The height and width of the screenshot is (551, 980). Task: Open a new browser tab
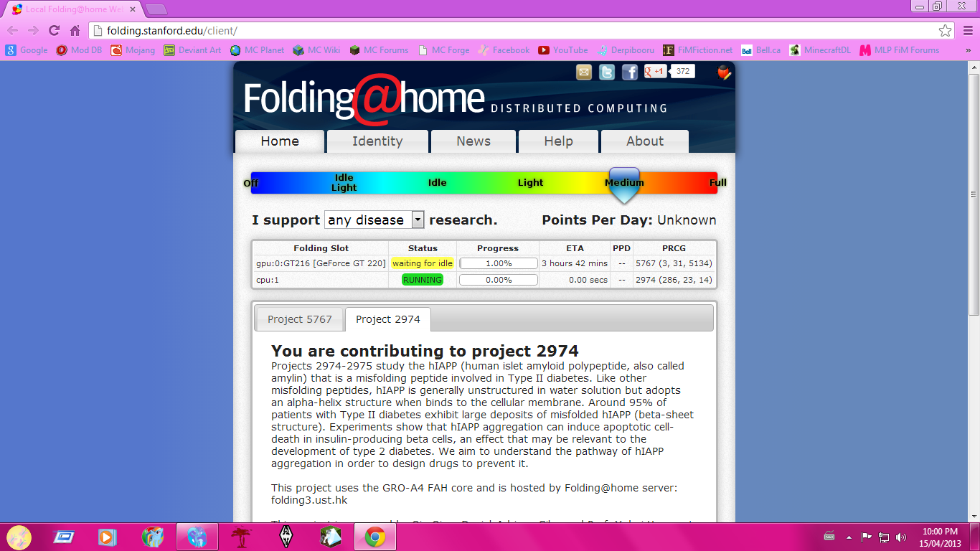tap(156, 9)
